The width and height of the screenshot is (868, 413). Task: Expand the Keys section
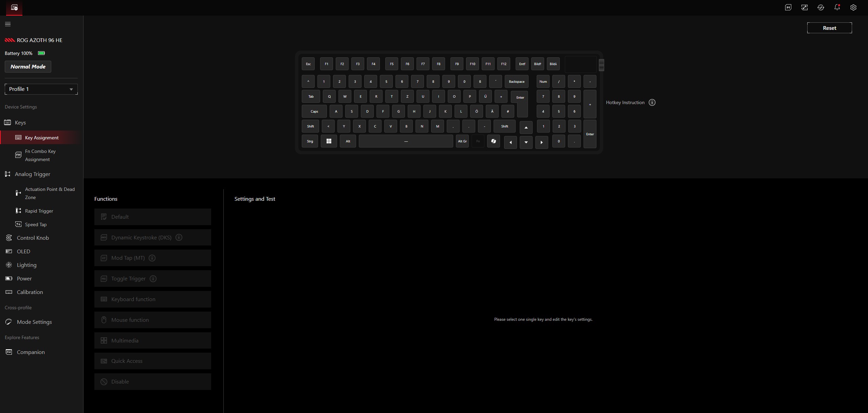20,122
